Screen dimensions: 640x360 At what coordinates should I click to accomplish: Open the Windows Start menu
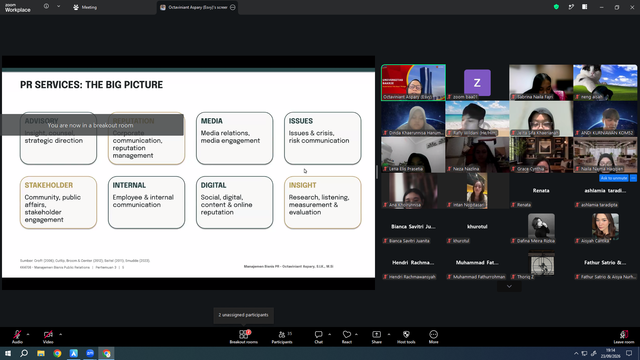pyautogui.click(x=8, y=353)
